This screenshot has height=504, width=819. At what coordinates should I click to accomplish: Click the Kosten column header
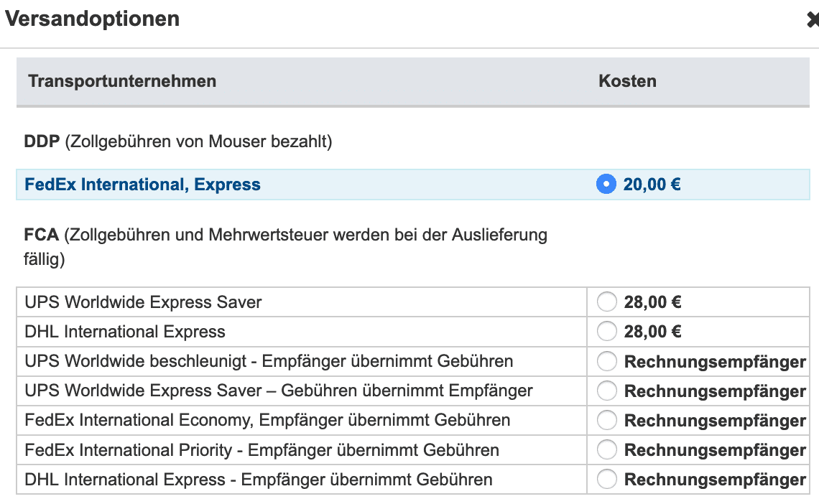pos(627,81)
